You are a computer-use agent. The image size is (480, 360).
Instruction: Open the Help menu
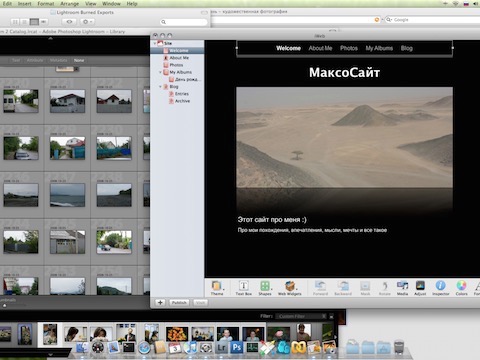tap(132, 4)
